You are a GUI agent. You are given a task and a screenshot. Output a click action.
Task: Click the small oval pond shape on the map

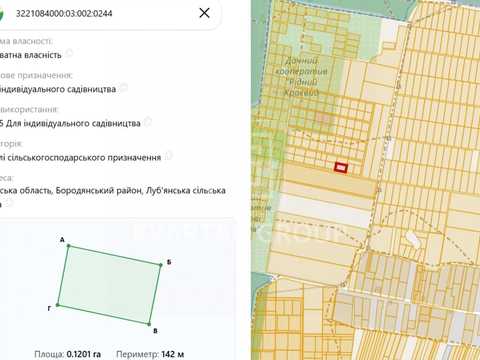pos(413,239)
